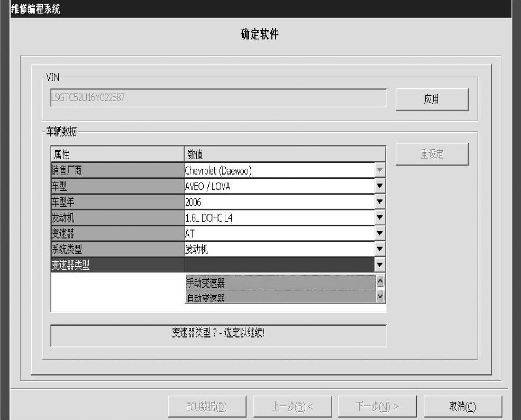Click the 重设定 reset button
Screen dimensions: 521x420
pyautogui.click(x=432, y=154)
